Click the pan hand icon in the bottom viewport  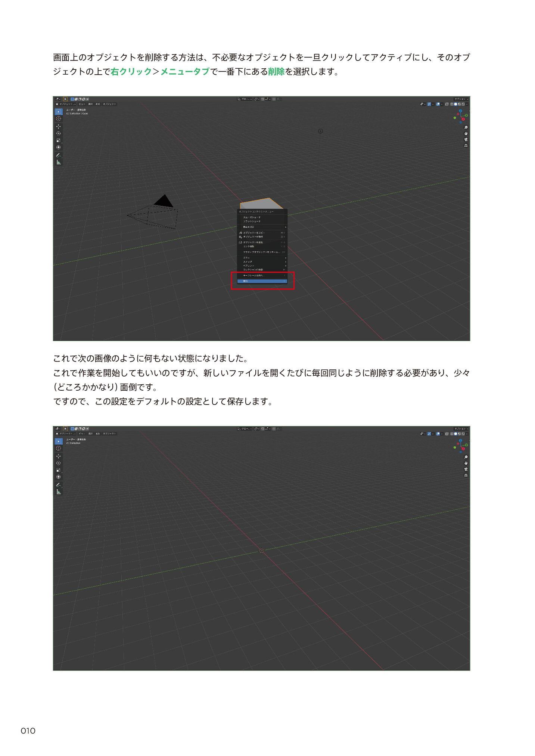click(x=466, y=463)
